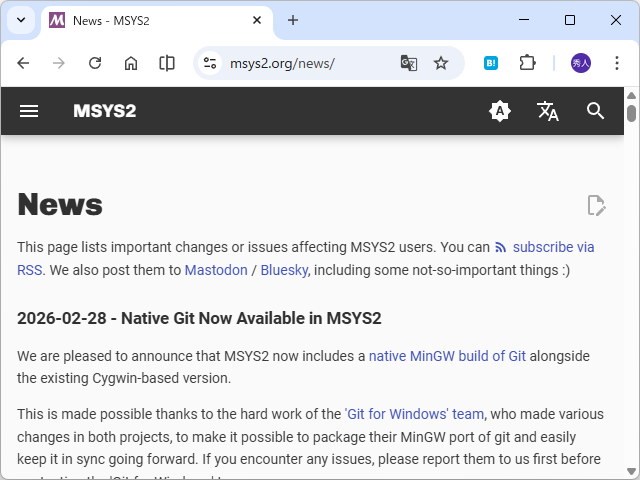Expand the tab search dropdown arrow
640x480 pixels.
click(21, 20)
